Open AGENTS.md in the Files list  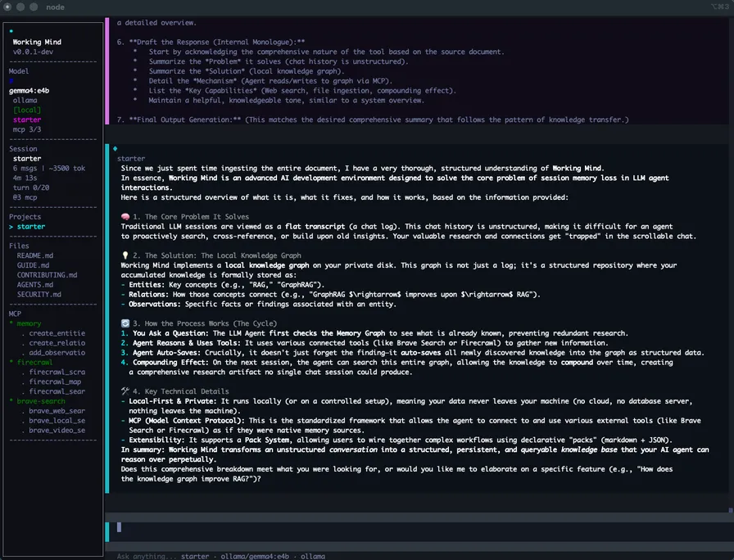(35, 284)
